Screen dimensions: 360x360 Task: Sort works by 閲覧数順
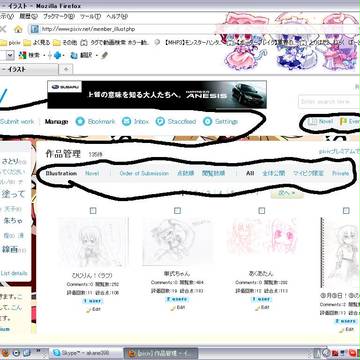213,173
